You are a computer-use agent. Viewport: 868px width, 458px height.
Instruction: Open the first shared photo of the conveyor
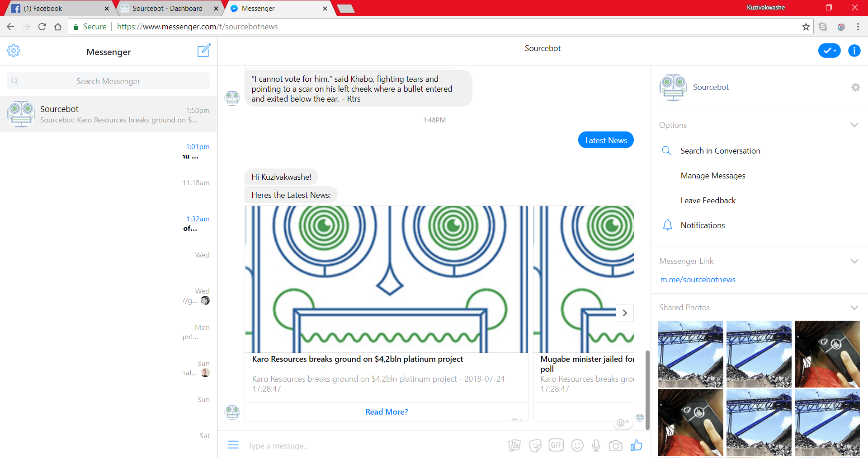coord(690,354)
